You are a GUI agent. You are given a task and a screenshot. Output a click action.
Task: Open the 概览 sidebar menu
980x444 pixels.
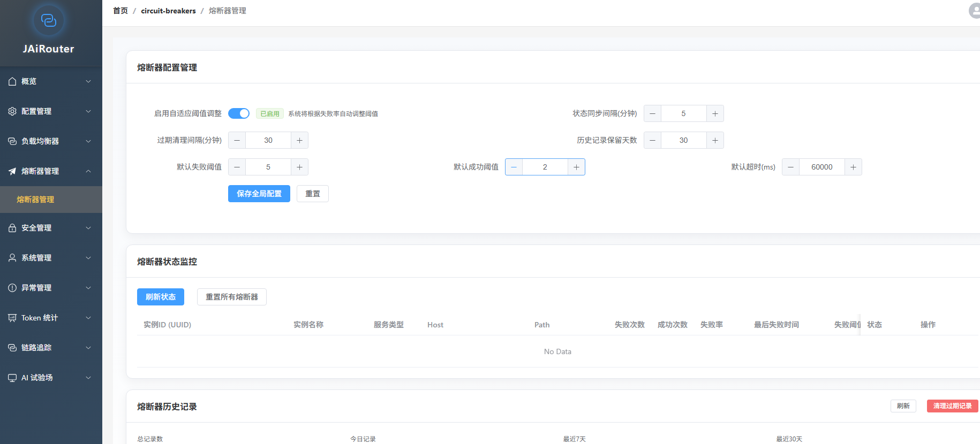click(x=51, y=81)
